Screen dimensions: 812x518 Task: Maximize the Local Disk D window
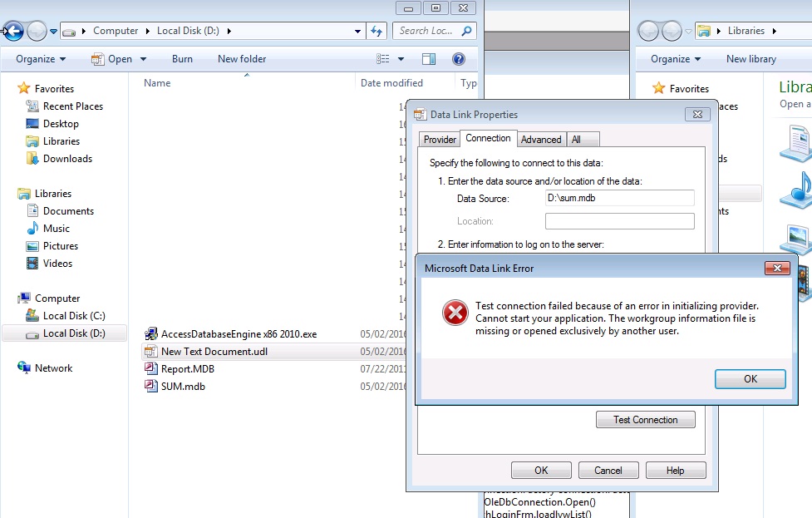point(436,8)
